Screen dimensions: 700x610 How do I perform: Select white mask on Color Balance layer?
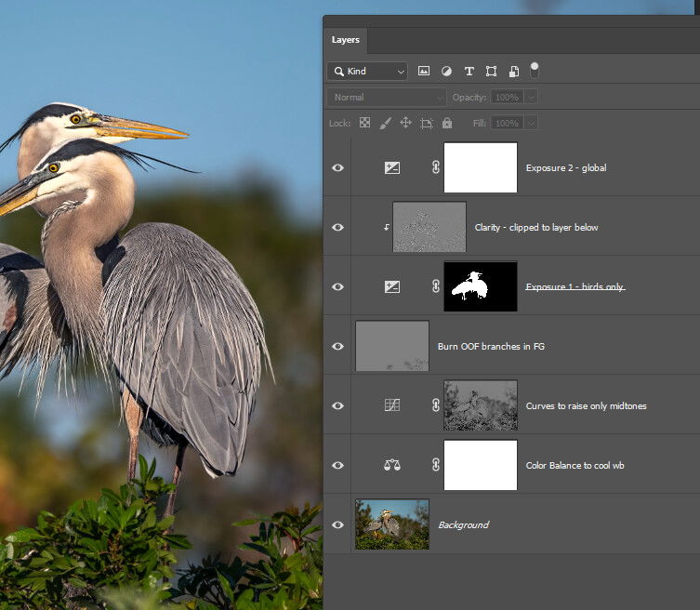point(481,465)
